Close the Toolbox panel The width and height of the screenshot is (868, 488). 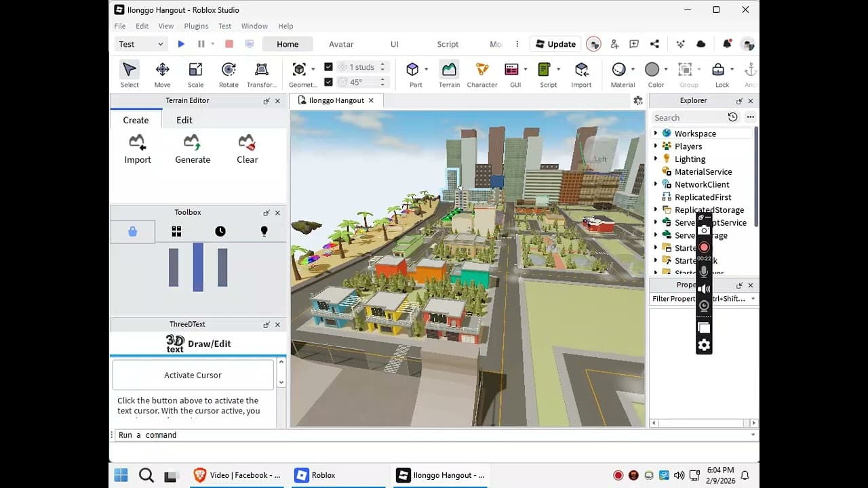pos(277,213)
